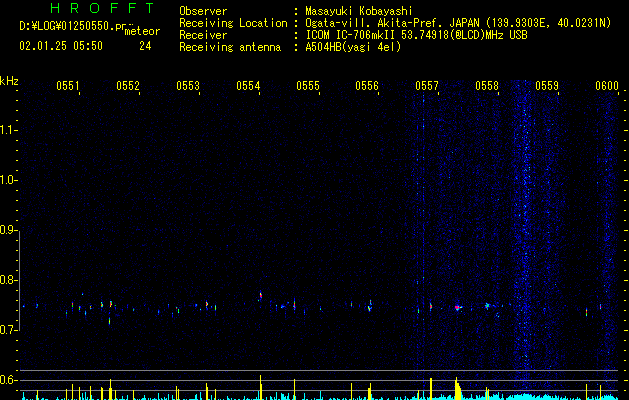Click the cyan echo below 0558
Image resolution: width=629 pixels, height=400 pixels.
pos(487,306)
